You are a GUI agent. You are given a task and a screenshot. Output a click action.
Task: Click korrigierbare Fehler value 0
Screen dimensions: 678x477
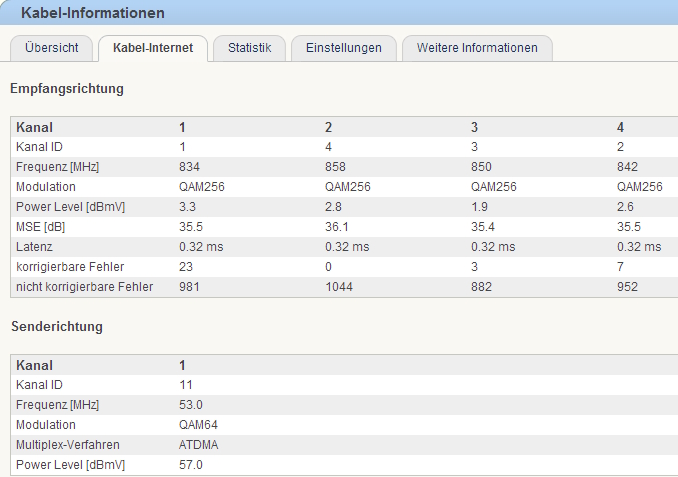(329, 267)
